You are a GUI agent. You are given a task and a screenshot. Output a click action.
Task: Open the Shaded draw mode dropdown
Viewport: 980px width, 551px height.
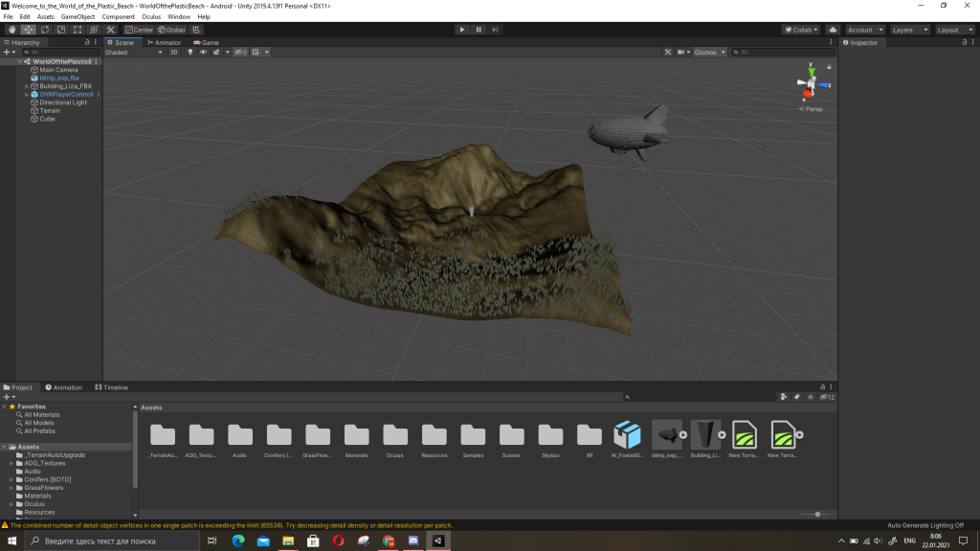pos(134,52)
